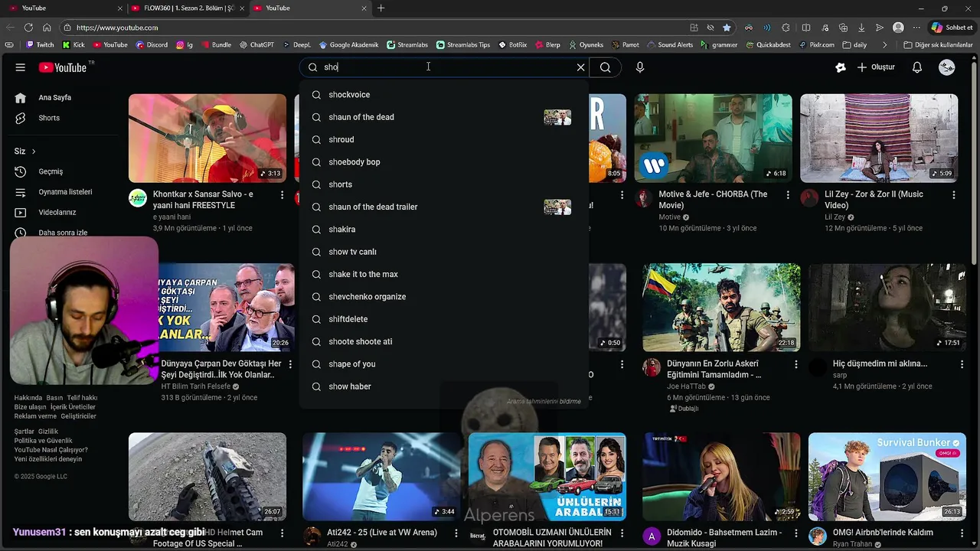The width and height of the screenshot is (980, 551).
Task: Pick the 'shorts' search suggestion
Action: coord(444,184)
